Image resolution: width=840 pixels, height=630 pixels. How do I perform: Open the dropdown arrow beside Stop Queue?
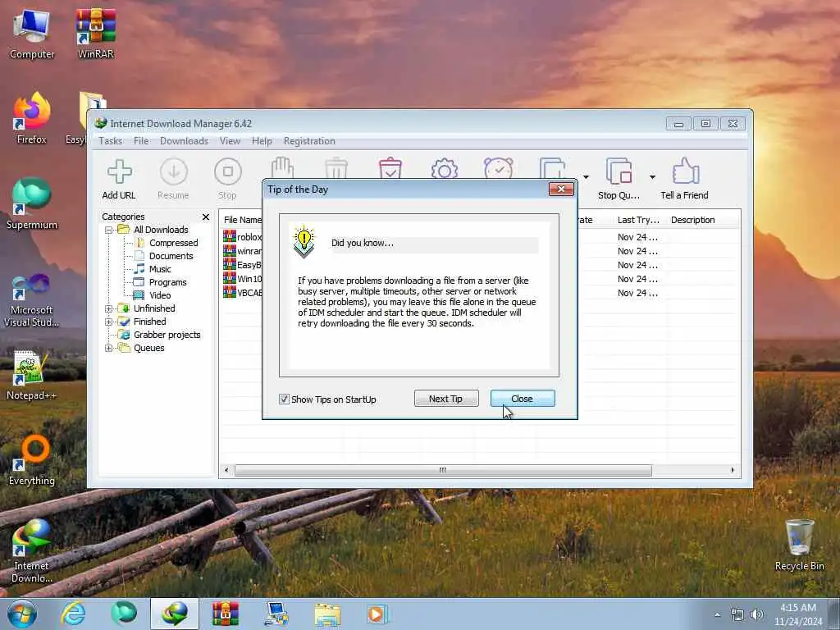pyautogui.click(x=652, y=177)
